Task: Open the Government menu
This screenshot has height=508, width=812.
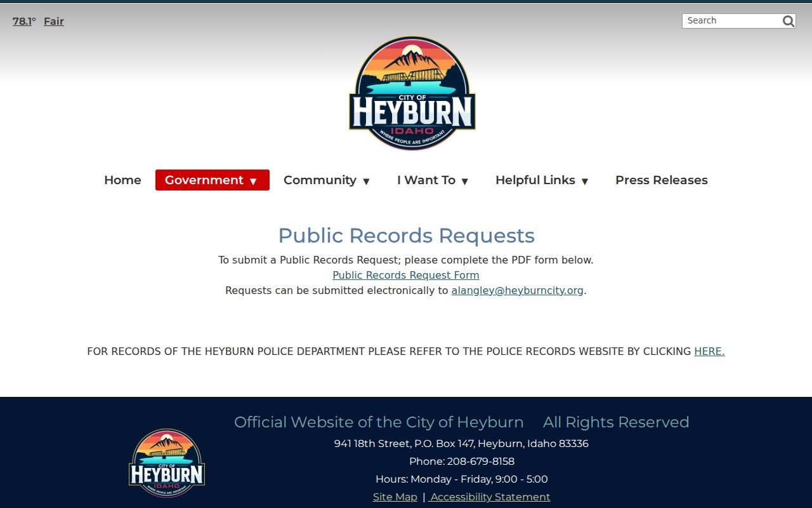Action: click(213, 180)
